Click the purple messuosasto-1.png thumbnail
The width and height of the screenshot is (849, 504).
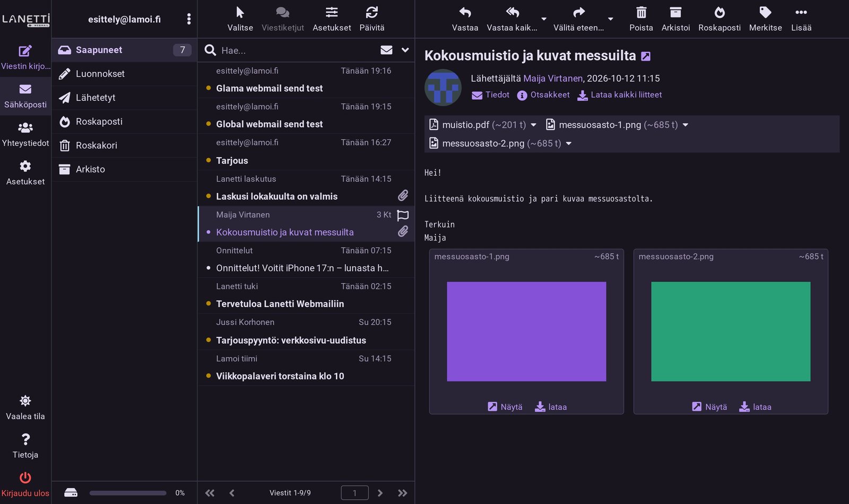(526, 332)
